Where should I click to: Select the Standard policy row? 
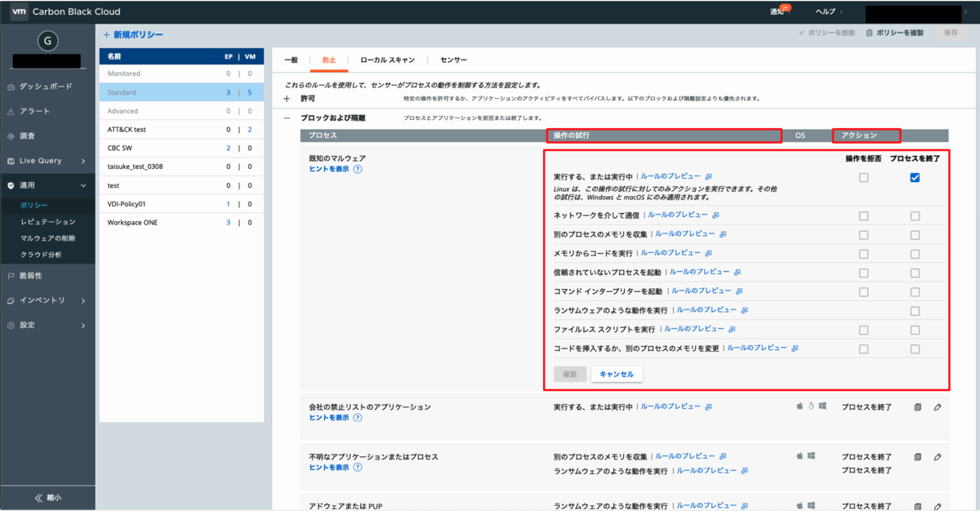pyautogui.click(x=181, y=92)
